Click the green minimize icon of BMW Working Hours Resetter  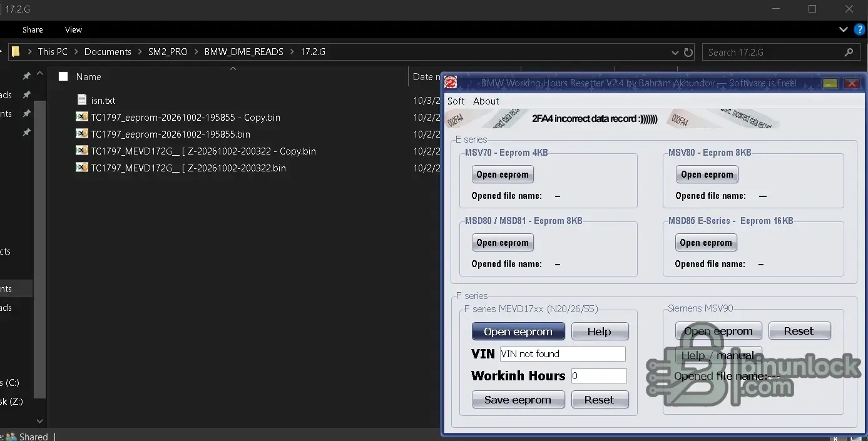click(830, 83)
